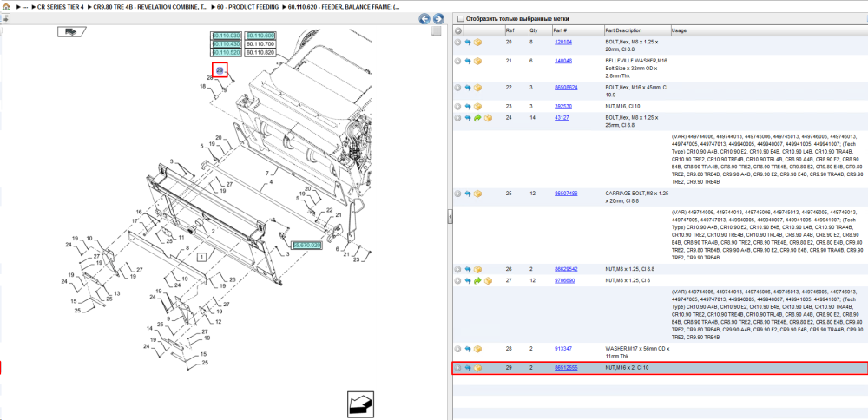Add Ref 20 bolt using its circle icon
Viewport: 868px width, 420px height.
point(457,42)
